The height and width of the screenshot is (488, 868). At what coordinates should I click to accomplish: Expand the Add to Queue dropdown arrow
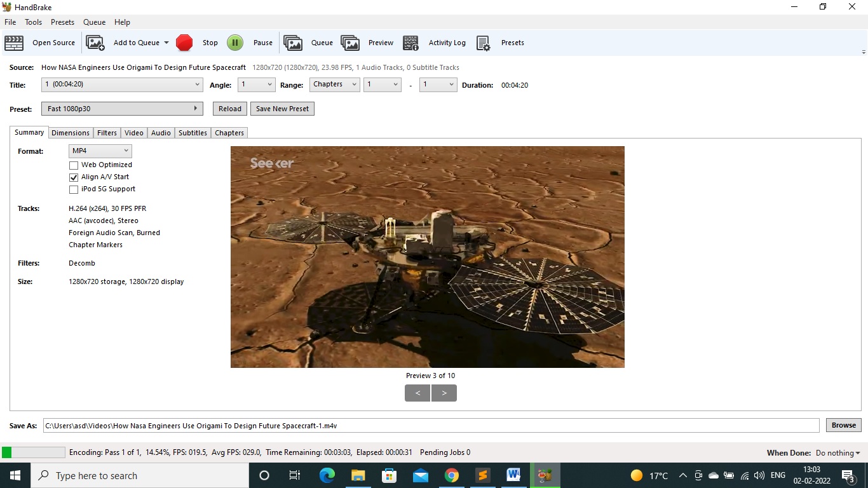click(166, 43)
